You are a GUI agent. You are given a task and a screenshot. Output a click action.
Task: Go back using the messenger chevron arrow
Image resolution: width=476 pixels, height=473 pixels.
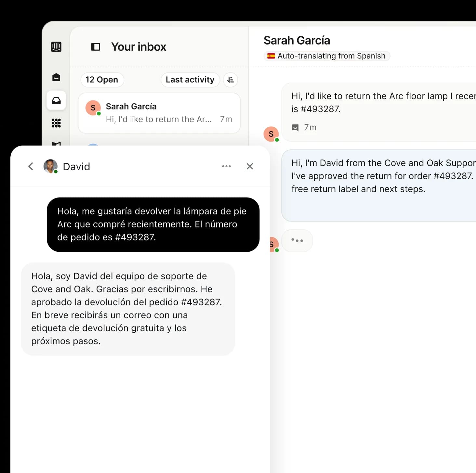pos(31,166)
